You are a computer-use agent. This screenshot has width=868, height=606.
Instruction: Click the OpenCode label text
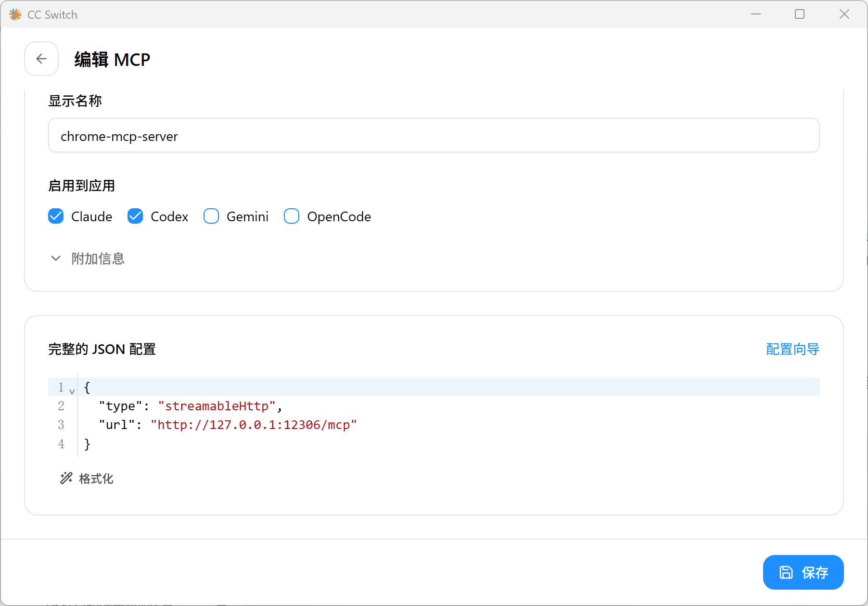click(339, 217)
